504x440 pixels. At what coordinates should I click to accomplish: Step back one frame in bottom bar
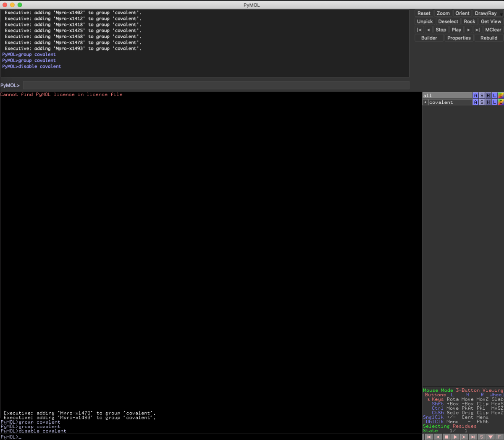pos(438,437)
